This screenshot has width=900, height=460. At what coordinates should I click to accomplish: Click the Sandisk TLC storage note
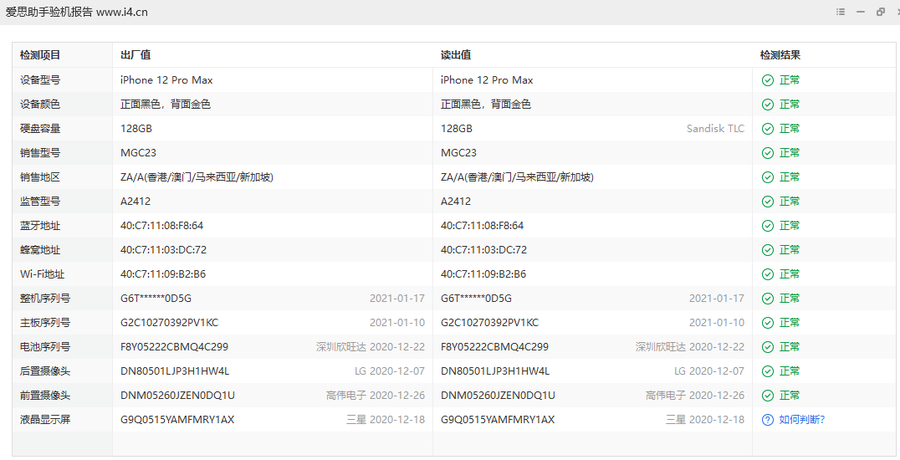pos(715,129)
